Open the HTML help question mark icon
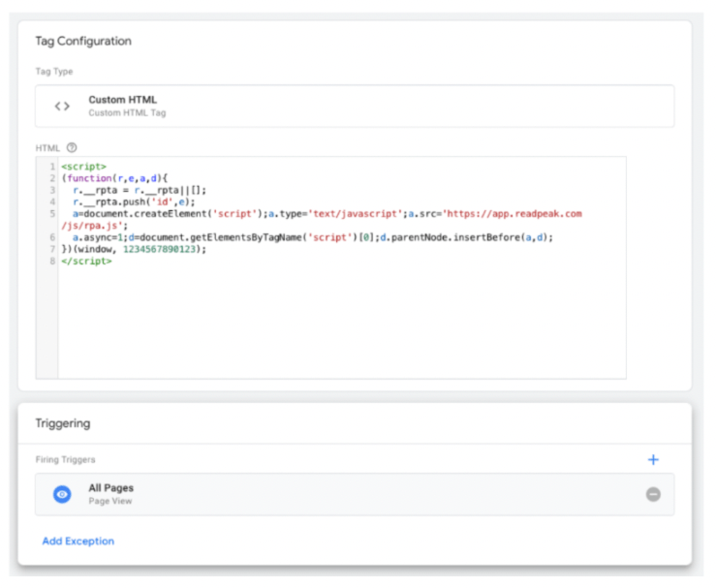Image resolution: width=716 pixels, height=588 pixels. [x=72, y=147]
